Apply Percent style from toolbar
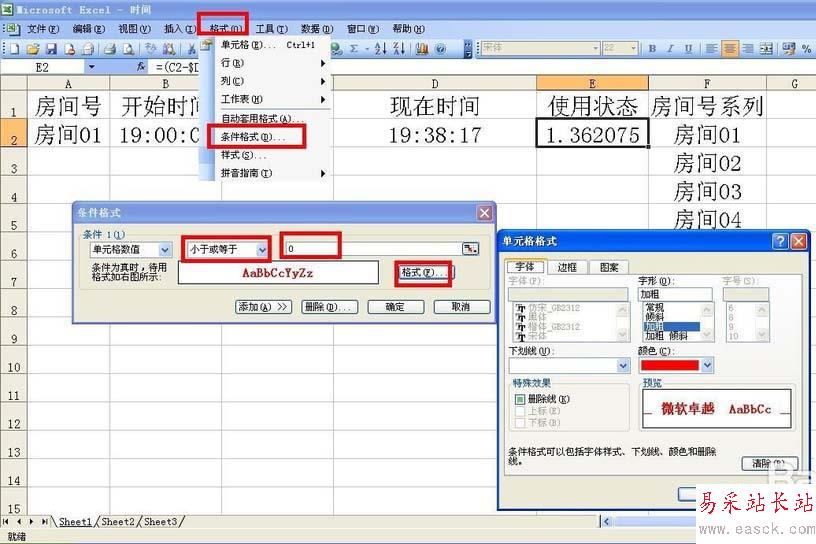Viewport: 816px width, 544px height. pos(807,49)
